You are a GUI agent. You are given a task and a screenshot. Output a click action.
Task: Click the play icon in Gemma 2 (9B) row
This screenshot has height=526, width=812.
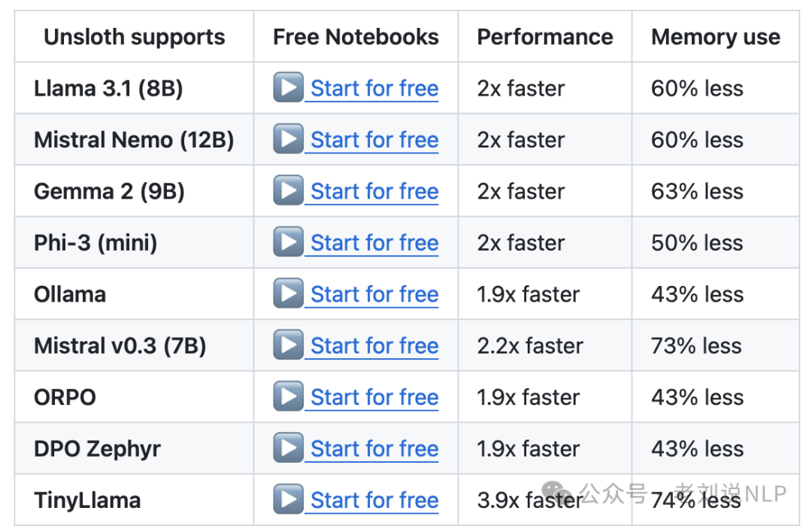[x=289, y=190]
